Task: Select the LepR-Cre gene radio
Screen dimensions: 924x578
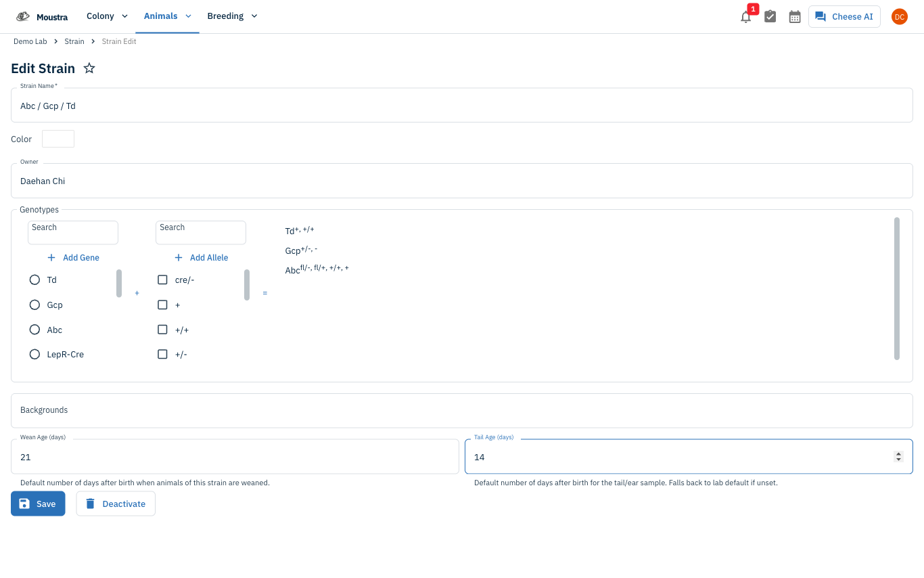Action: point(35,354)
